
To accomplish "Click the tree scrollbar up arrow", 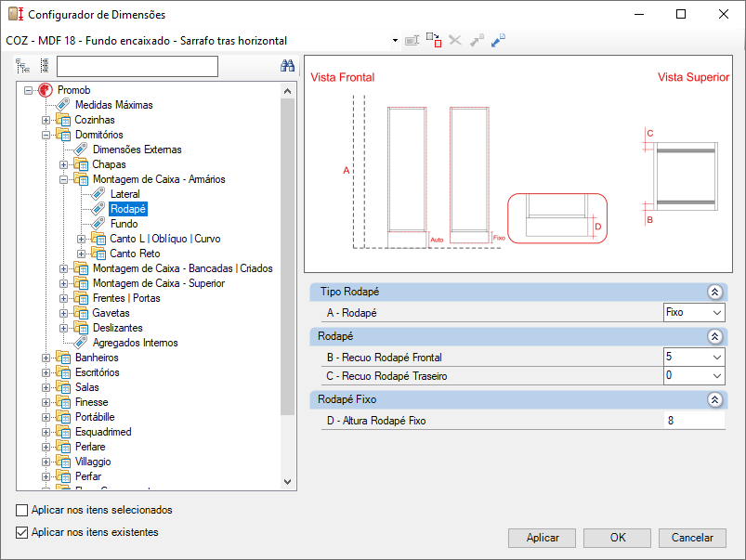I will (x=287, y=91).
